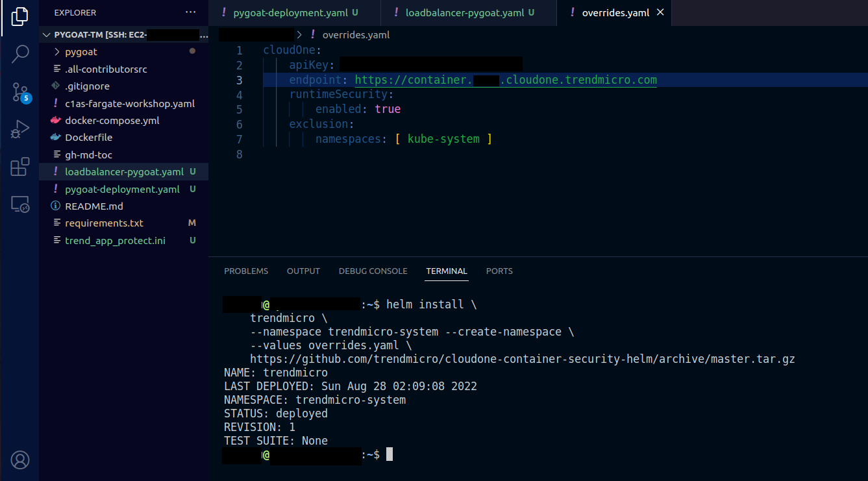
Task: Click the kube-system namespace value
Action: [443, 139]
